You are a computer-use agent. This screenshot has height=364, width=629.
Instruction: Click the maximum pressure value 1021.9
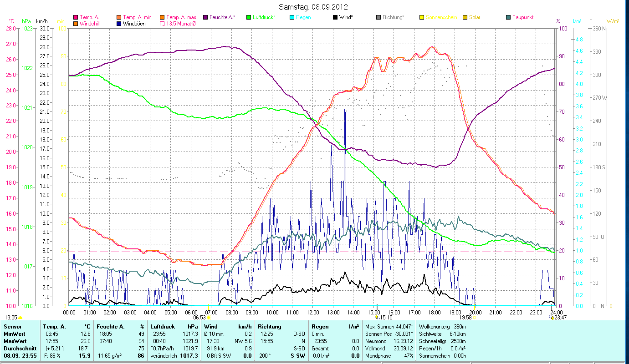190,341
